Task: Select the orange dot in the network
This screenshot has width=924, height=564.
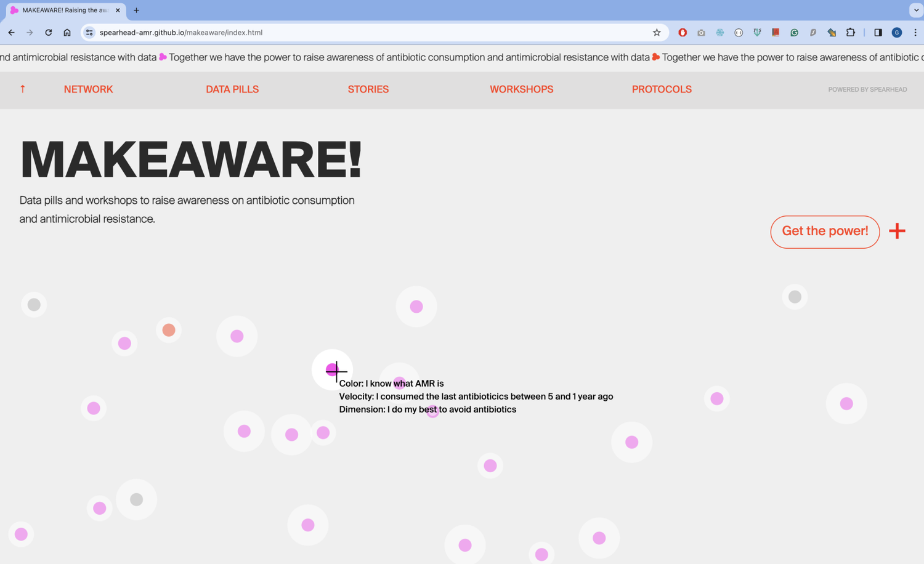Action: coord(169,330)
